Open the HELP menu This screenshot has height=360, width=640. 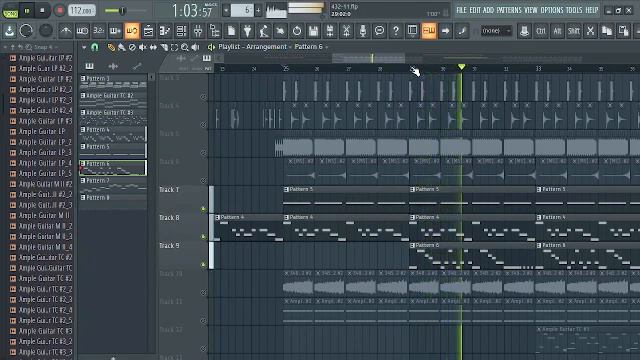tap(591, 10)
